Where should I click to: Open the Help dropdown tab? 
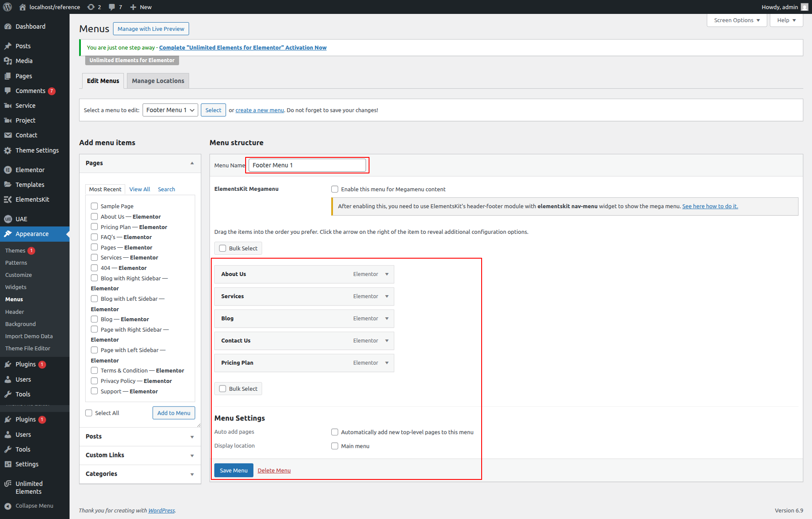point(786,20)
